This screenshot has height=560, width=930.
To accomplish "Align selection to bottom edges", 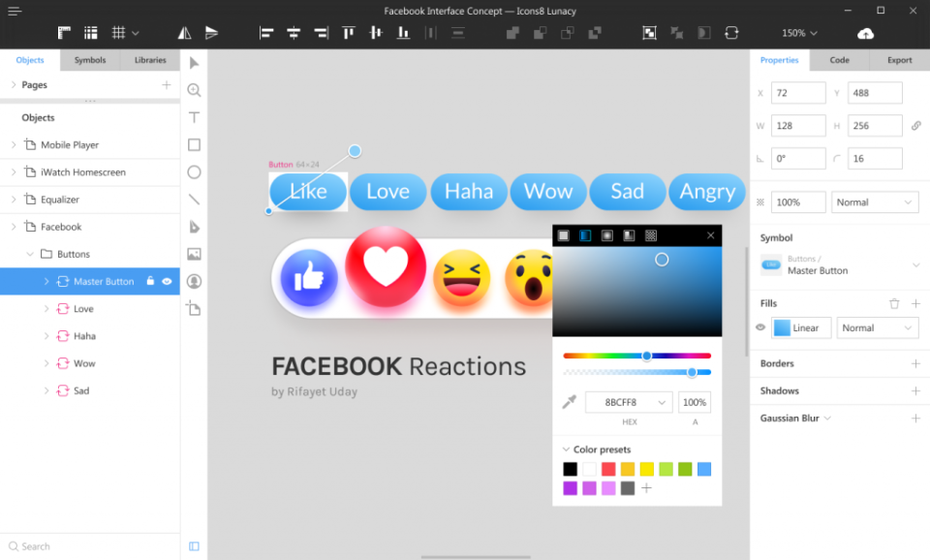I will (x=403, y=33).
